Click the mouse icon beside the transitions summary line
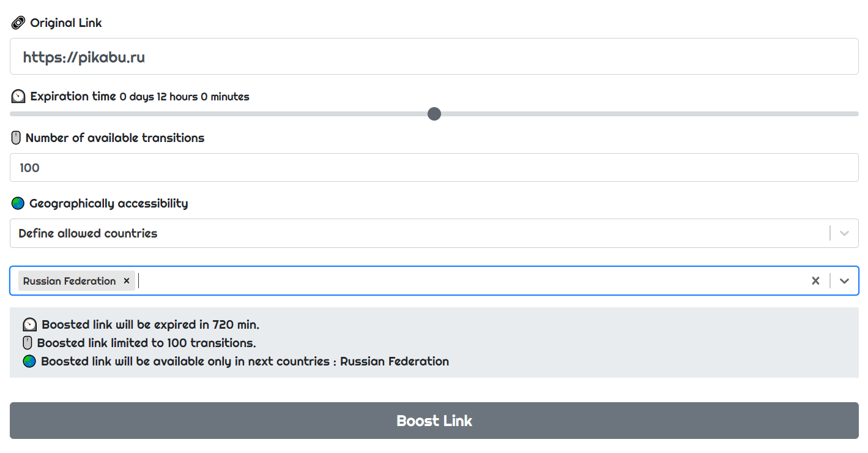This screenshot has width=868, height=453. click(29, 343)
